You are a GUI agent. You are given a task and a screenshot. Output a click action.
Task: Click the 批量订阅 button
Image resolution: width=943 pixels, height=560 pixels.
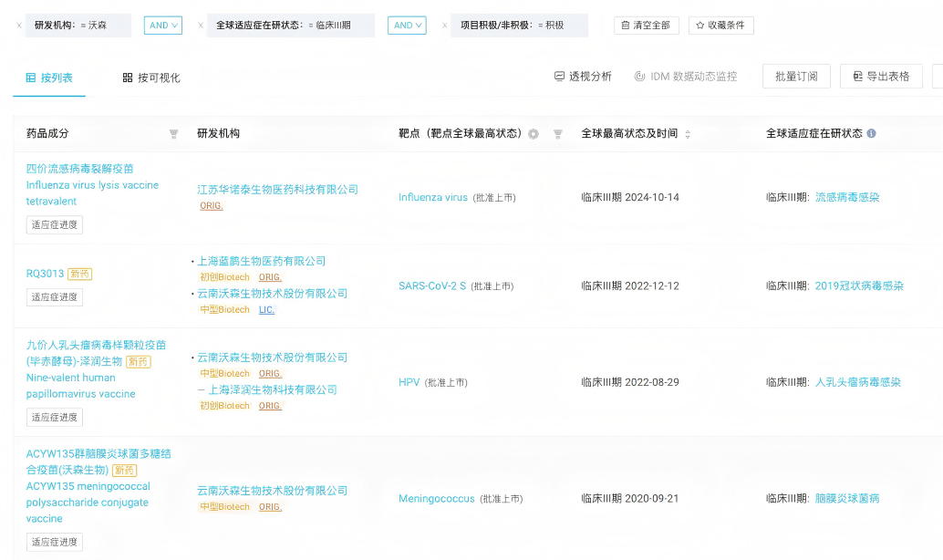[796, 77]
